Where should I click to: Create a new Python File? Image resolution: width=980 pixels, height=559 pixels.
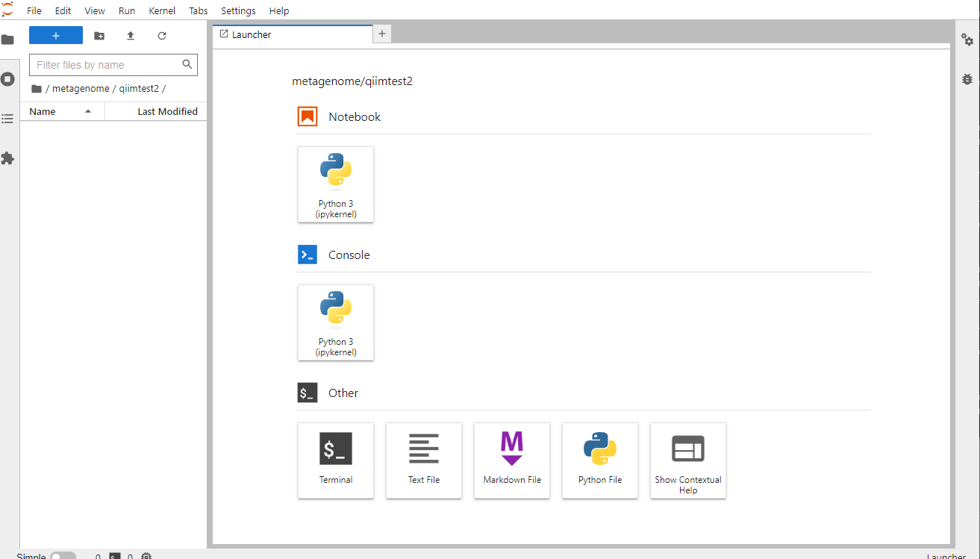[600, 460]
